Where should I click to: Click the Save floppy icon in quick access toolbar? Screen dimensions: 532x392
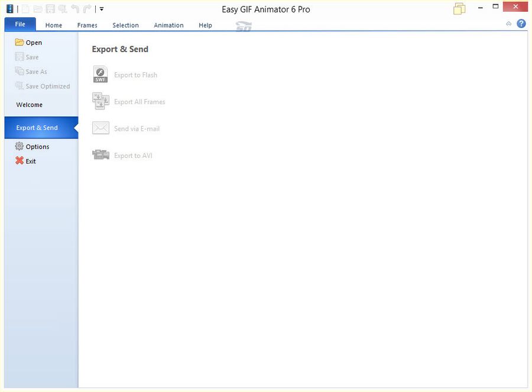pos(50,9)
